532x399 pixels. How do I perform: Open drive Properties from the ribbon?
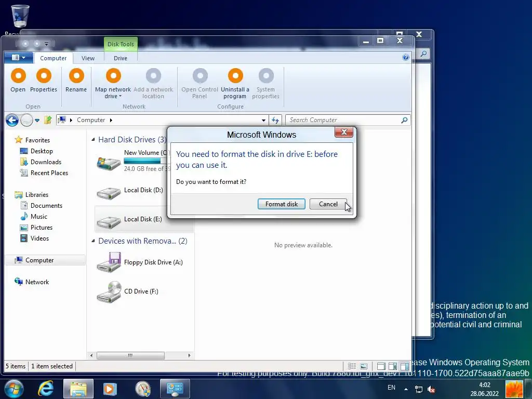tap(44, 76)
